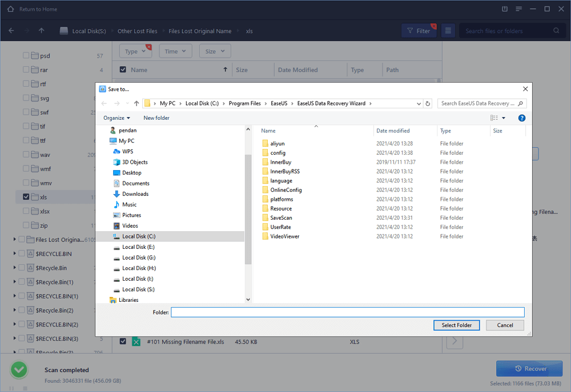
Task: Click the Return to Home icon
Action: 10,9
